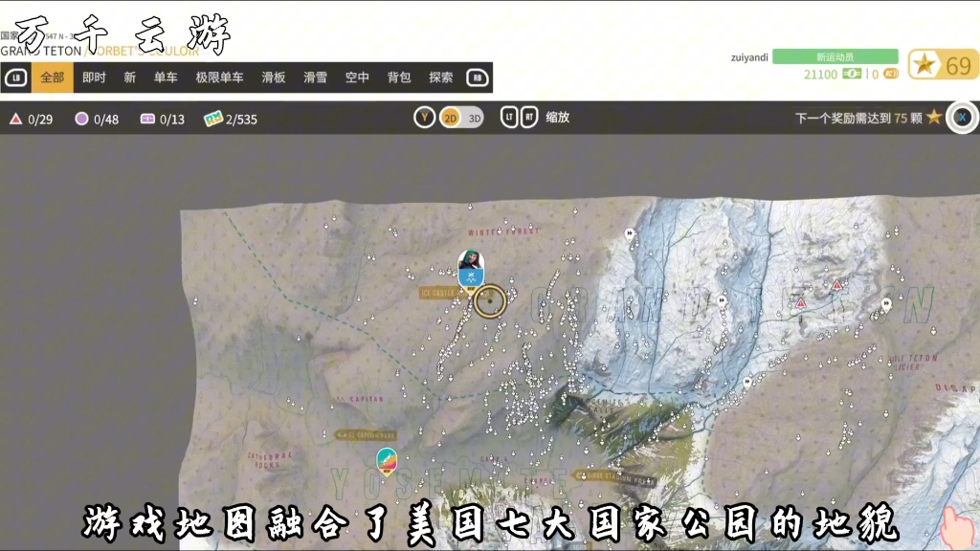Click the purple ticket 0/13 counter
Image resolution: width=980 pixels, height=551 pixels.
tap(163, 119)
